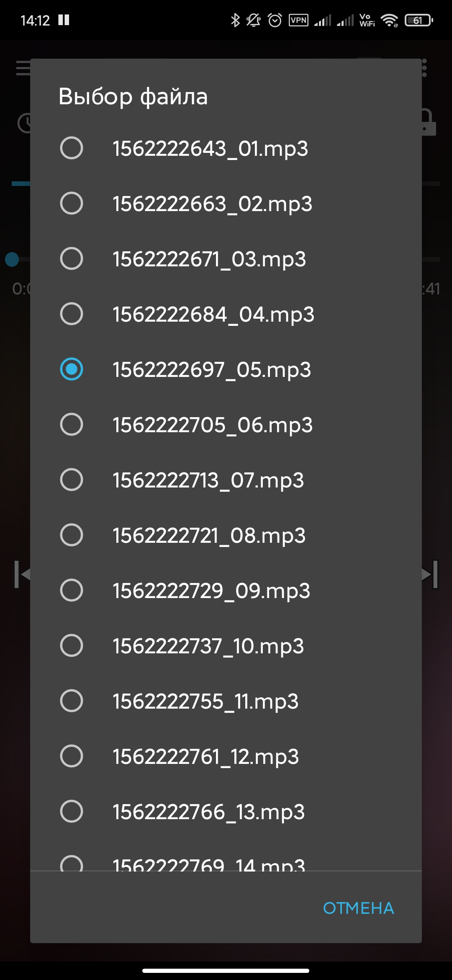Select radio beside 1562222766_13.mp3
The image size is (452, 980).
click(72, 811)
